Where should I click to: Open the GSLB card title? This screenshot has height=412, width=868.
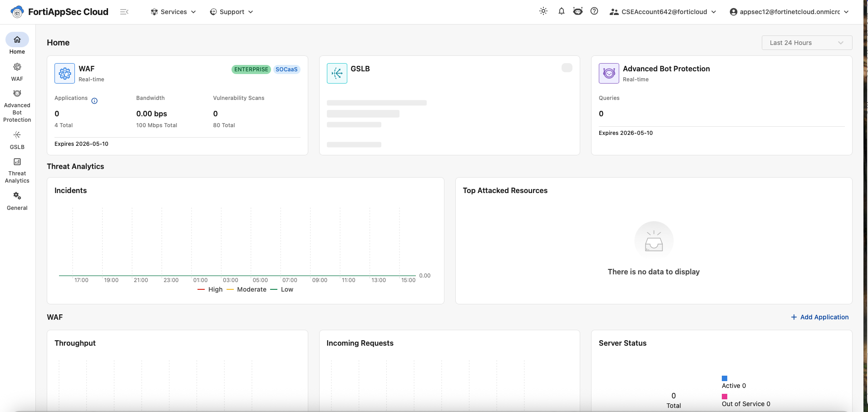(360, 69)
